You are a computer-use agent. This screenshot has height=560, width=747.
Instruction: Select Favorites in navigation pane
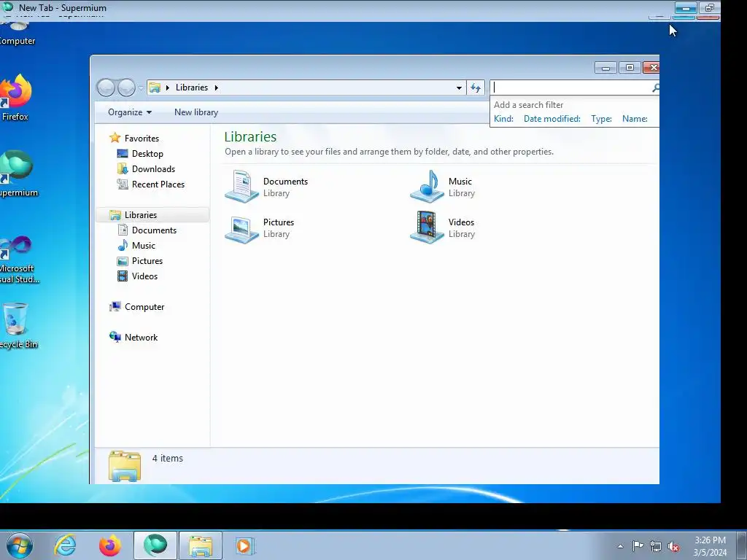142,139
